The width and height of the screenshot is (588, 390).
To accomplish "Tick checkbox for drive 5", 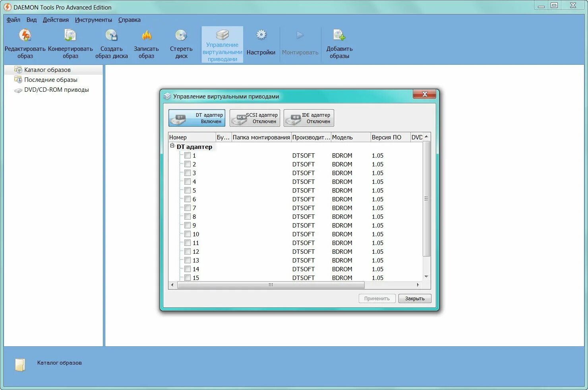I will click(x=188, y=190).
